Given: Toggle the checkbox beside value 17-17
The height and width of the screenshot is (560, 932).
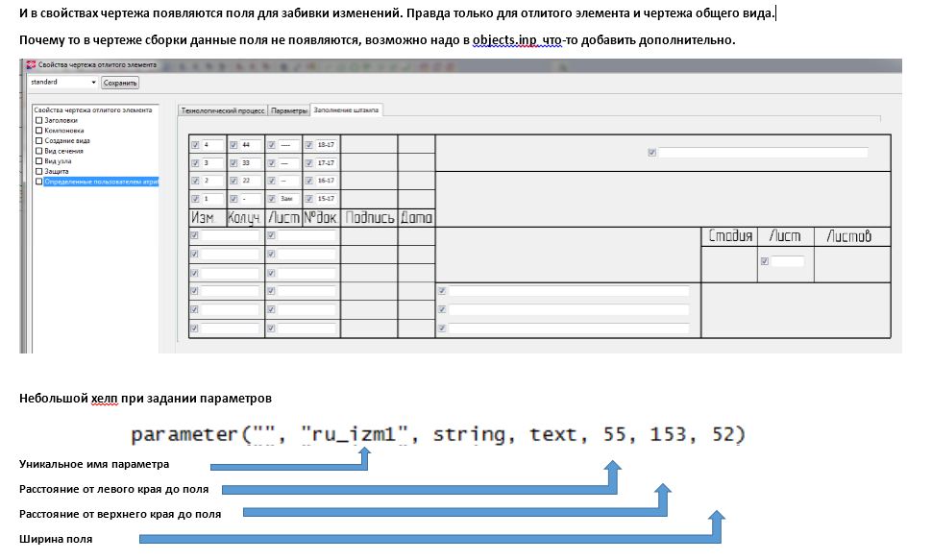Looking at the screenshot, I should (x=309, y=163).
